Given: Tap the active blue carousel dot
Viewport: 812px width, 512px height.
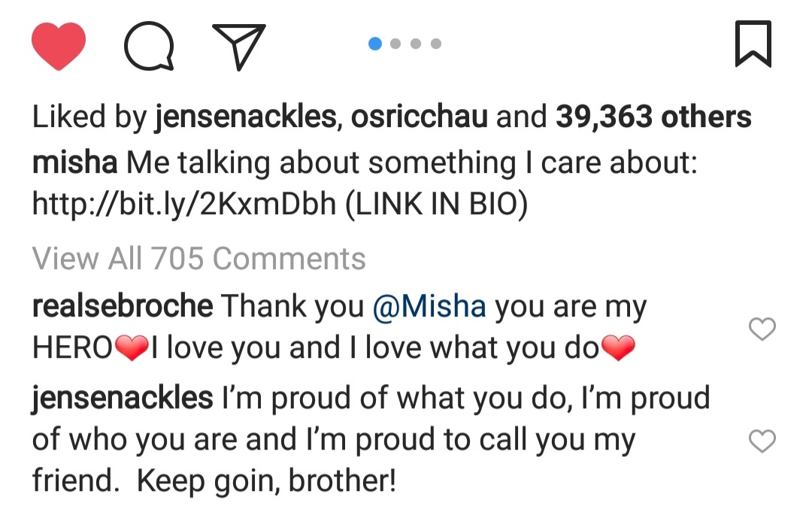Looking at the screenshot, I should (375, 44).
